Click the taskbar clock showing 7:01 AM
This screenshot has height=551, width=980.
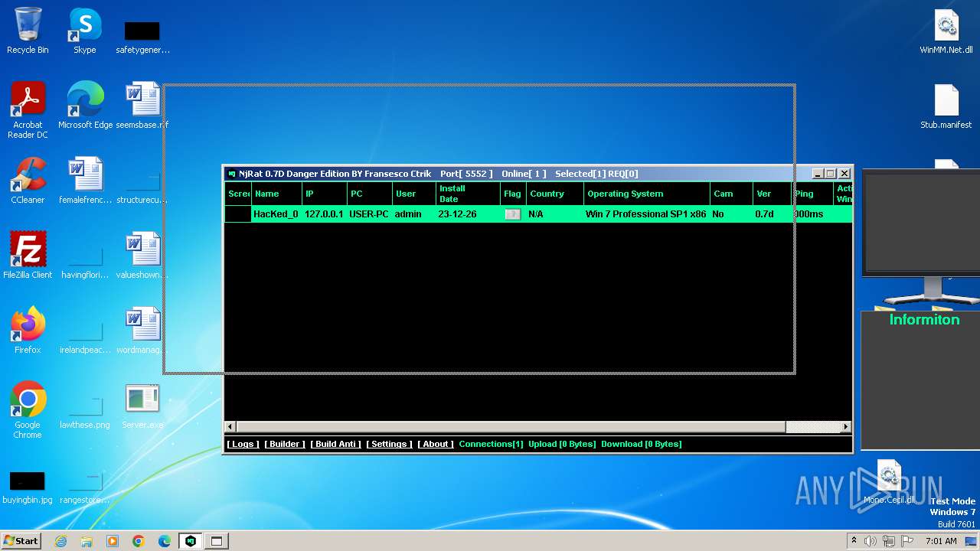941,541
